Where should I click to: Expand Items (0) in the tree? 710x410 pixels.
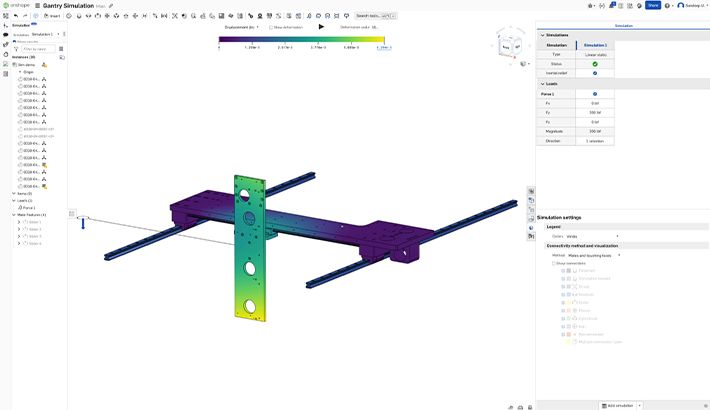pos(14,193)
